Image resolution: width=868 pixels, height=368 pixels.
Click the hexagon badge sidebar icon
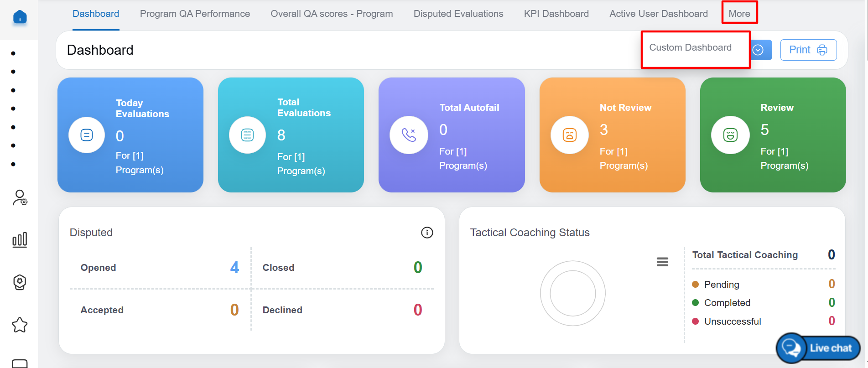coord(20,282)
